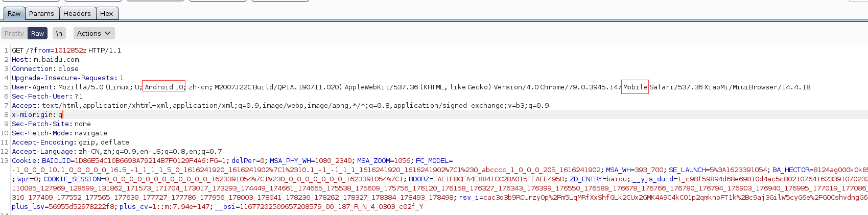This screenshot has height=215, width=868.
Task: Click the FC_MODEL cookie name
Action: pyautogui.click(x=432, y=160)
